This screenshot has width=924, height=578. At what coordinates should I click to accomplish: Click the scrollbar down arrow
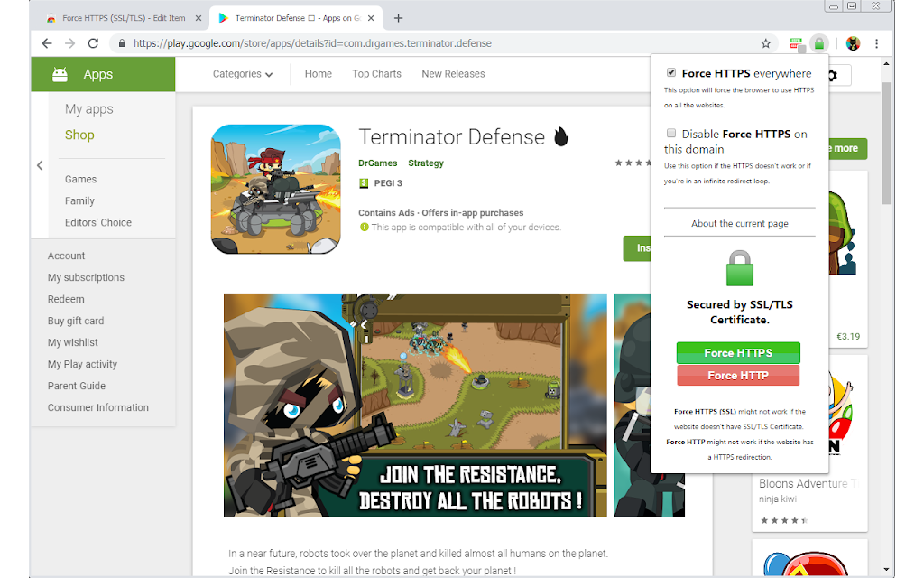point(886,570)
